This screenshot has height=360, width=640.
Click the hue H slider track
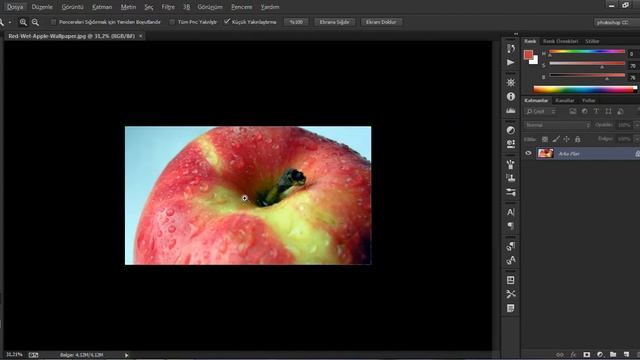(587, 52)
